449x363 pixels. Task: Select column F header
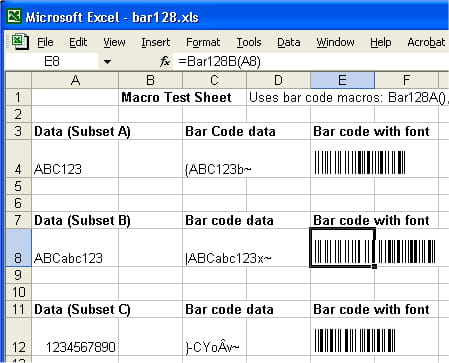click(406, 80)
